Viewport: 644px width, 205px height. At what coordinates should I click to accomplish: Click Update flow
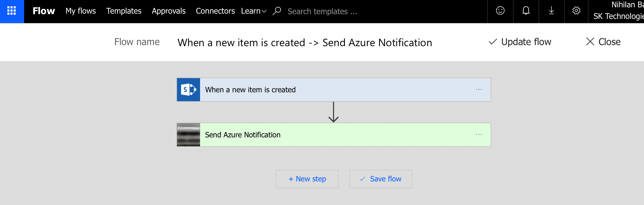click(x=520, y=42)
